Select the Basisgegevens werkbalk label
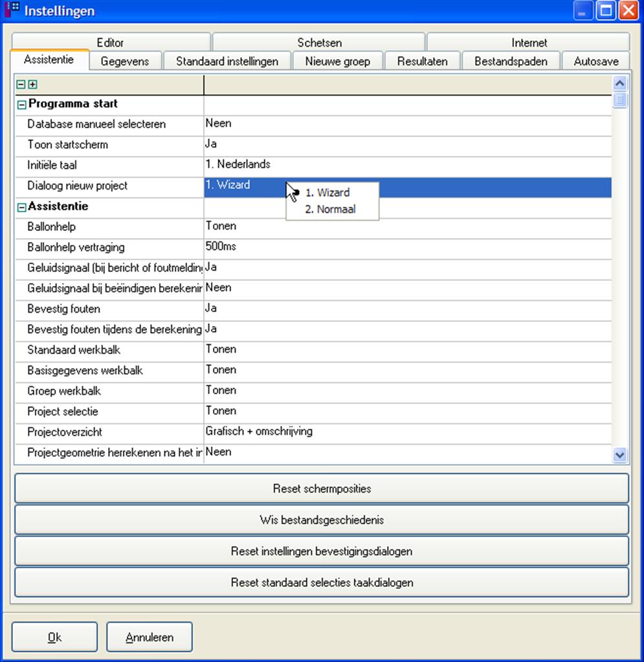 [85, 371]
